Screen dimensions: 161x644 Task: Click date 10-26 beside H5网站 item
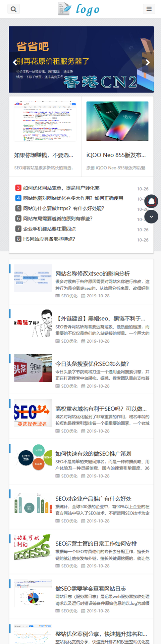coord(143,240)
